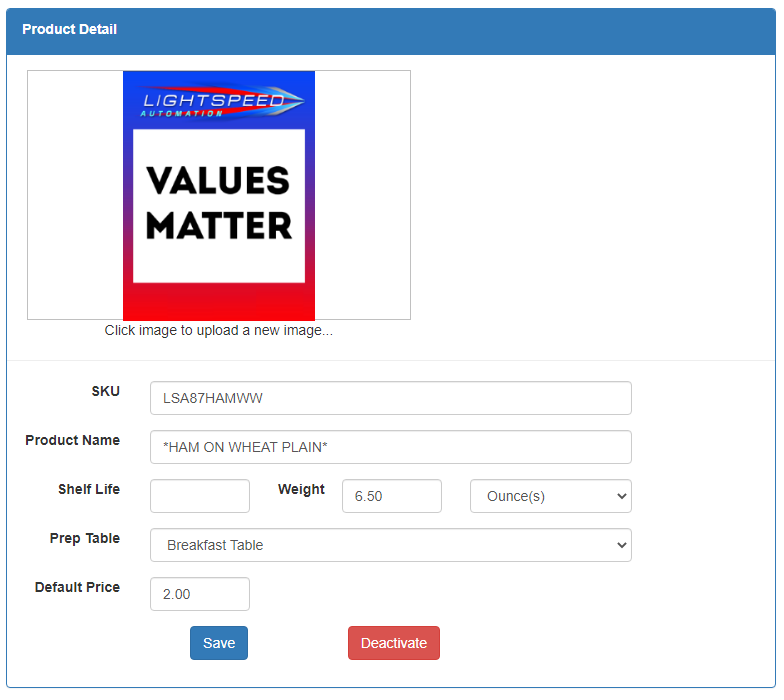Screen dimensions: 784x700
Task: Click the Default Price field
Action: coord(200,594)
